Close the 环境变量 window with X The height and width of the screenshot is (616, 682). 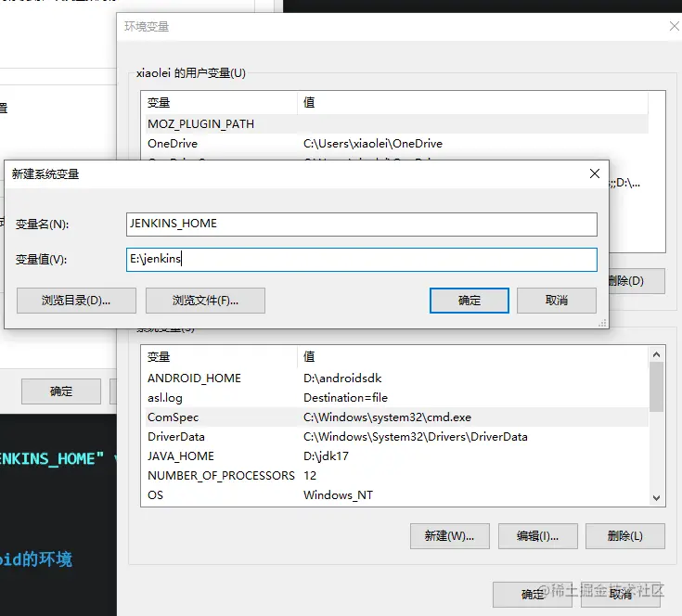click(x=674, y=27)
